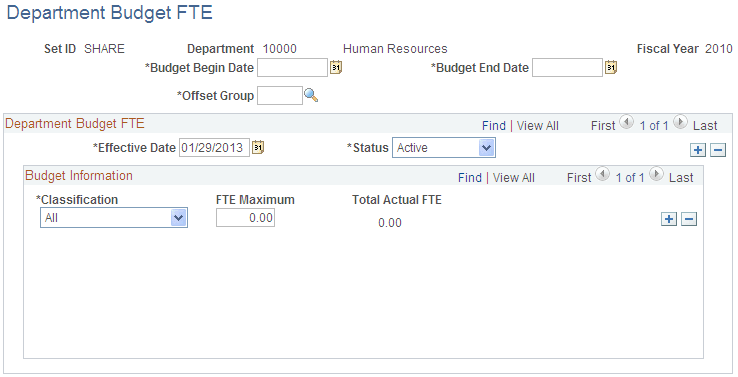The image size is (738, 377).
Task: Click the Human Resources department name
Action: pos(395,49)
